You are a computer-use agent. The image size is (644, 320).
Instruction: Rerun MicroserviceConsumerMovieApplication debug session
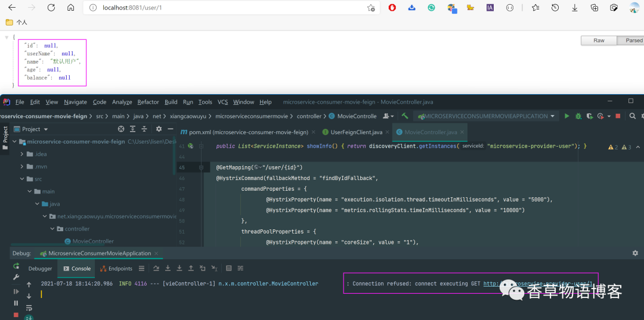pyautogui.click(x=16, y=266)
